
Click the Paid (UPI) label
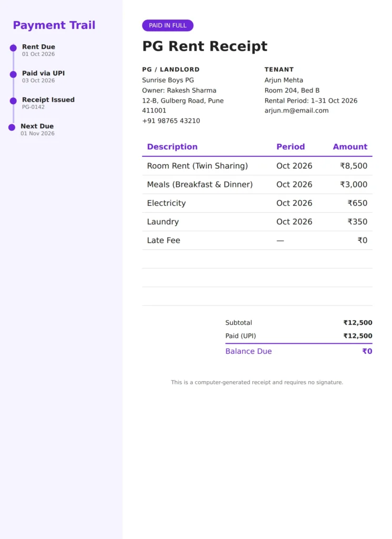pos(241,336)
